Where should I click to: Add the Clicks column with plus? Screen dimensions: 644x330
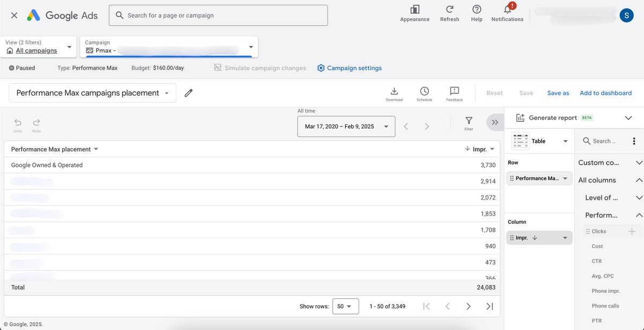coord(632,231)
